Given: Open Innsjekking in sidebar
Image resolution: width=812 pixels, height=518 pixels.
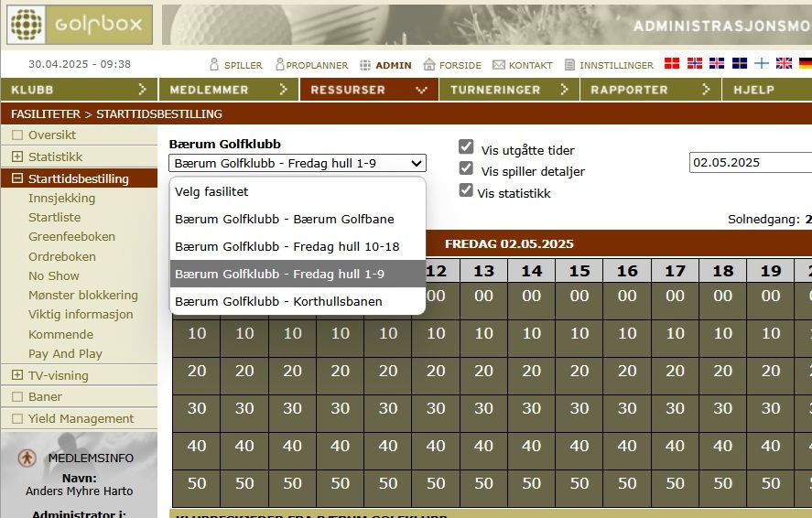Looking at the screenshot, I should [61, 199].
